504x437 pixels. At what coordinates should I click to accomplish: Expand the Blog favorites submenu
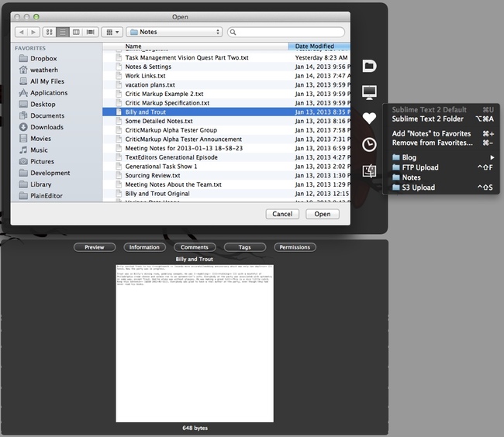(442, 157)
